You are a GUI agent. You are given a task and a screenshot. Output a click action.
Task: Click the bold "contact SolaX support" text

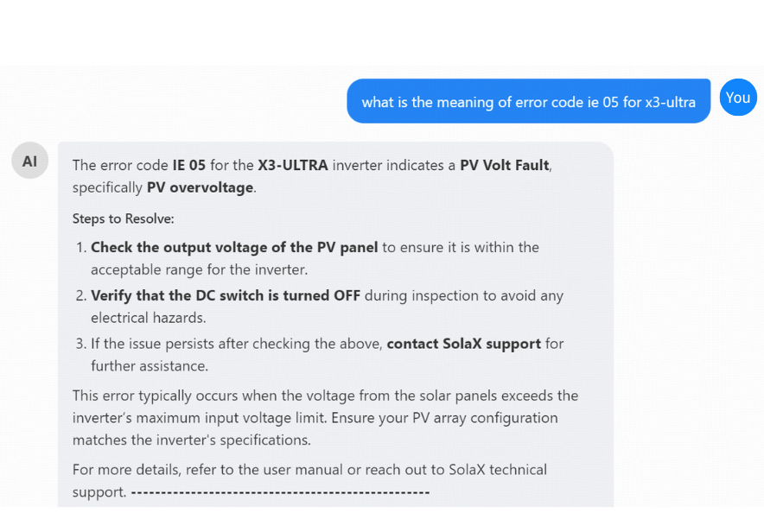tap(463, 344)
